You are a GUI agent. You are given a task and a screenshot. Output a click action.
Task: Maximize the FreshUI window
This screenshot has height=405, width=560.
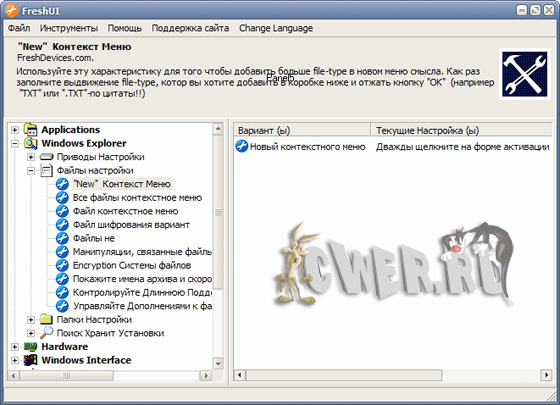tap(535, 10)
